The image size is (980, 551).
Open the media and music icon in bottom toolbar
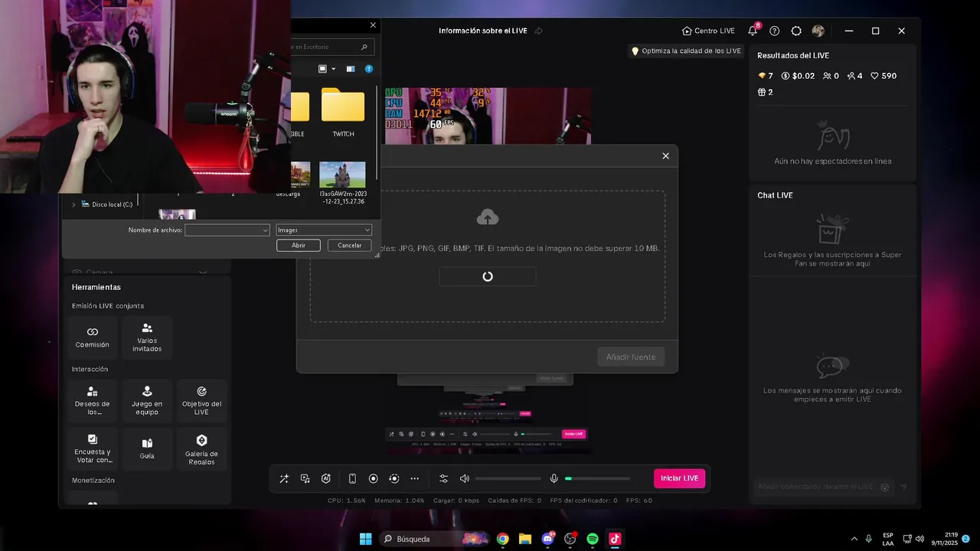pyautogui.click(x=305, y=479)
